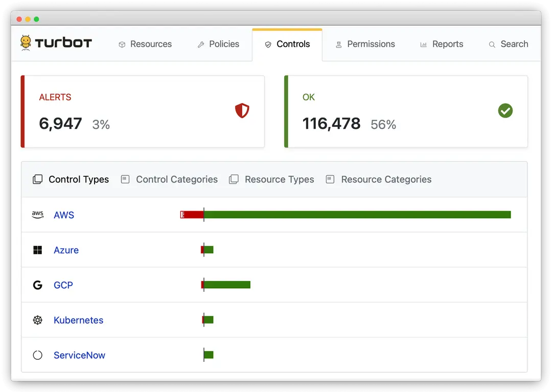Open the Reports tab
Viewport: 552px width, 392px height.
click(442, 44)
